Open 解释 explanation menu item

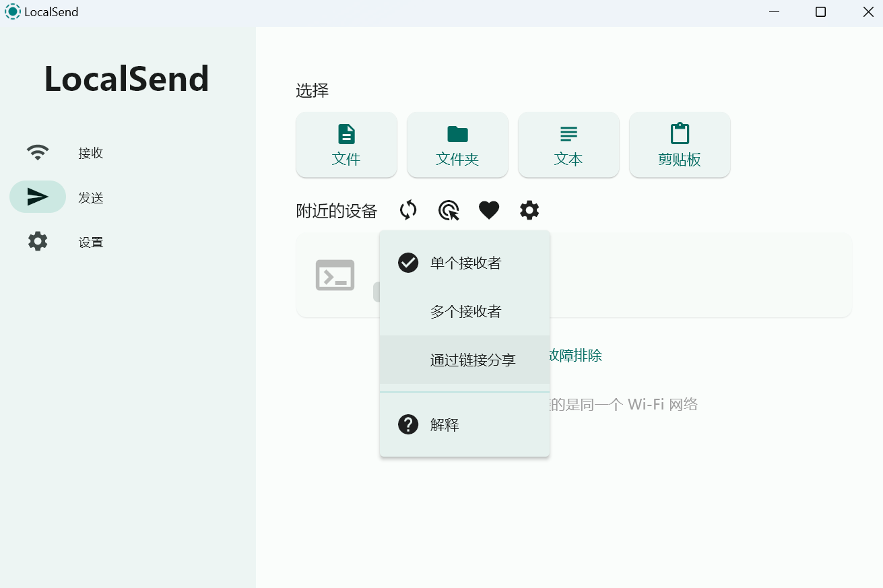pyautogui.click(x=445, y=424)
